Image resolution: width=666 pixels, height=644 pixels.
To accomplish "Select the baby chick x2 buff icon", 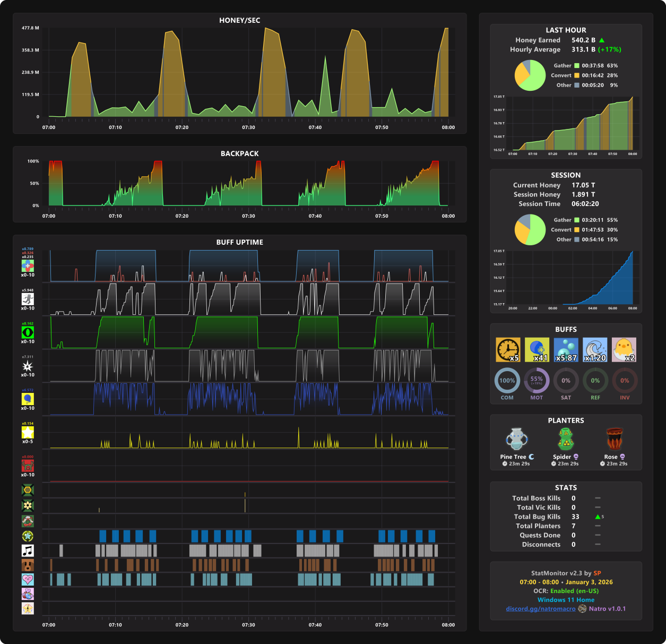I will [624, 350].
